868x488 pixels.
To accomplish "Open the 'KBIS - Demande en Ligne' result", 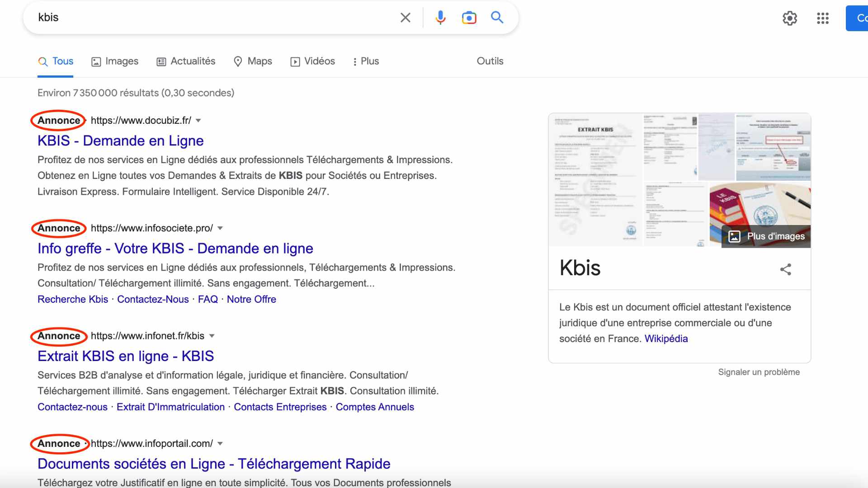I will pos(121,141).
